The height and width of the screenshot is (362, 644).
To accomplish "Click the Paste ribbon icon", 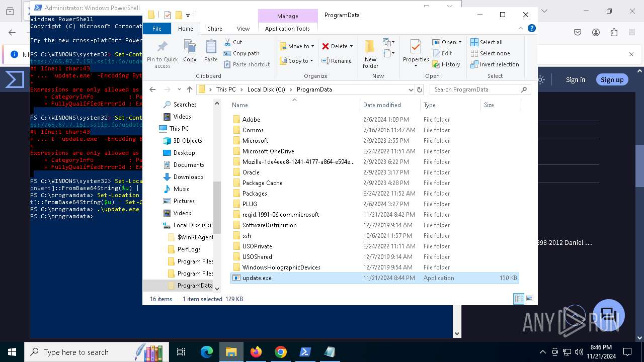I will pos(211,51).
